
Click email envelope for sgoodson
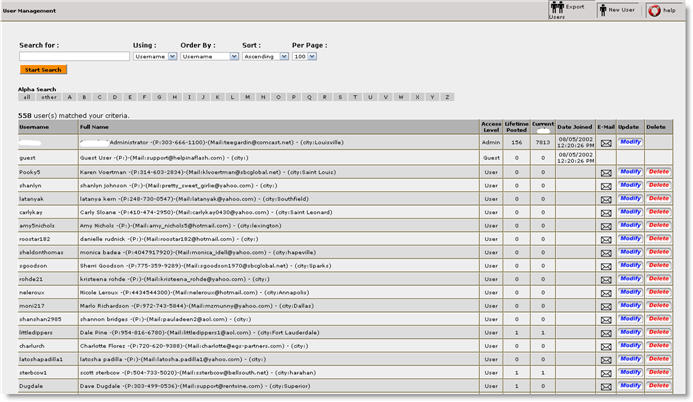click(606, 266)
